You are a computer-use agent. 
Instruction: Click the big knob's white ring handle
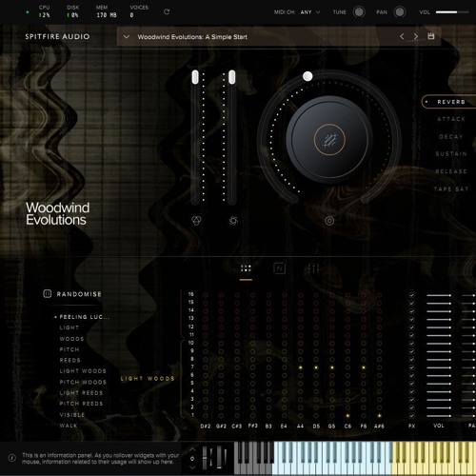coord(307,76)
